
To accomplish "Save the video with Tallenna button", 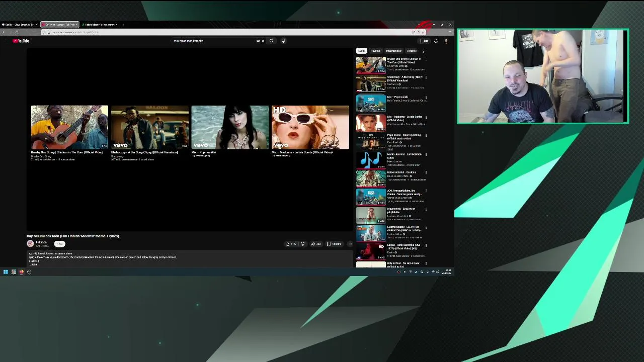I will [334, 244].
